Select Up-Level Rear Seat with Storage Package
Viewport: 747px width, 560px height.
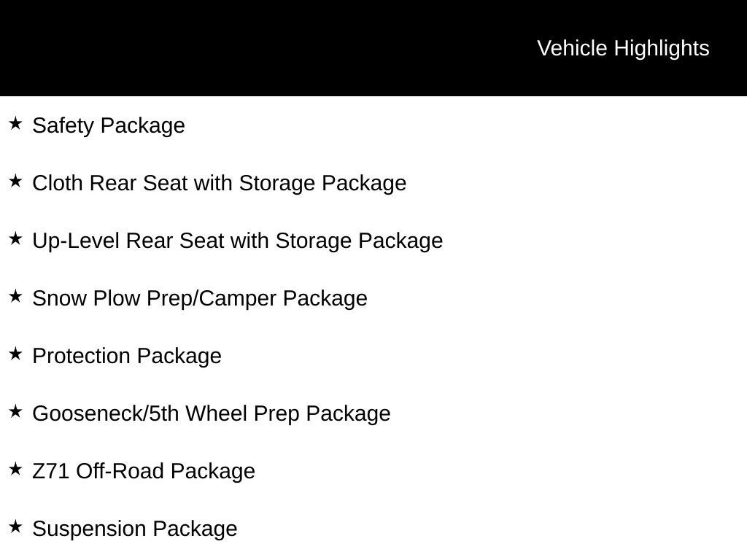(x=237, y=241)
